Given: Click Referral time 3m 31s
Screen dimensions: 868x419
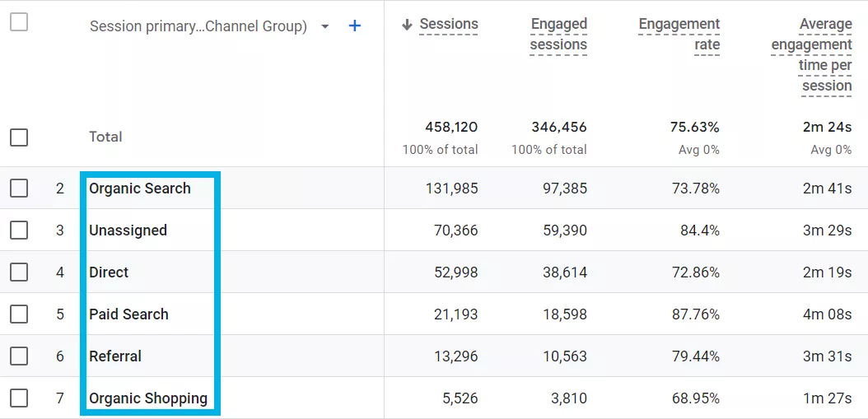Looking at the screenshot, I should (827, 356).
